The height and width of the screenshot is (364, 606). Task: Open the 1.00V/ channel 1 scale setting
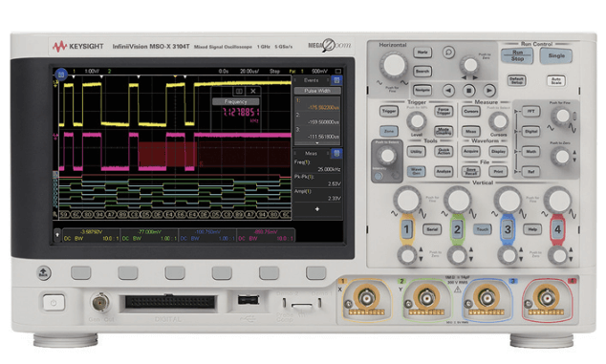[92, 71]
